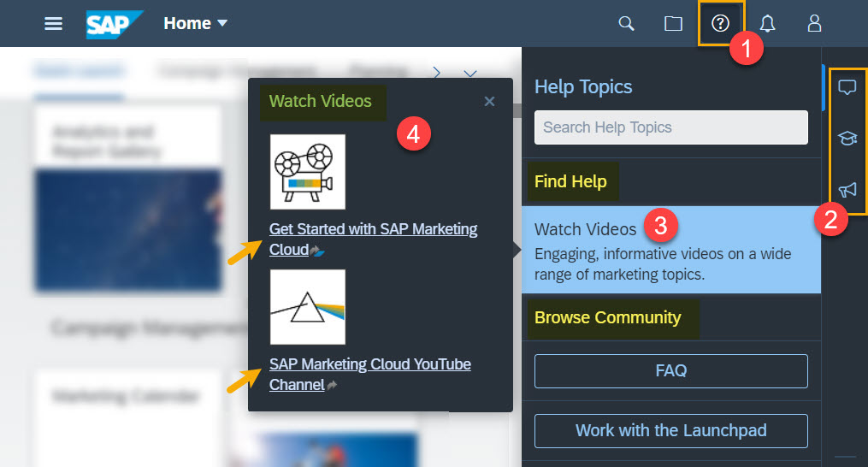Select the megaphone what's new icon

pos(847,190)
